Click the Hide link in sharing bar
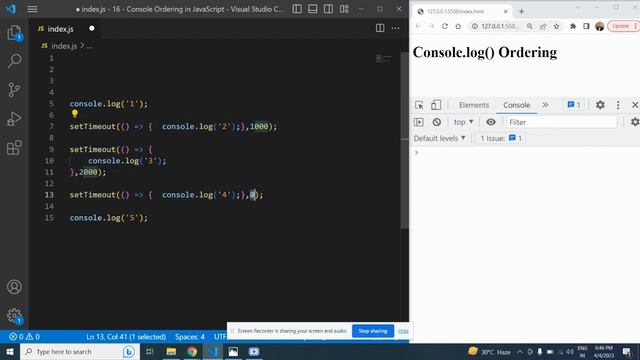 click(x=403, y=331)
